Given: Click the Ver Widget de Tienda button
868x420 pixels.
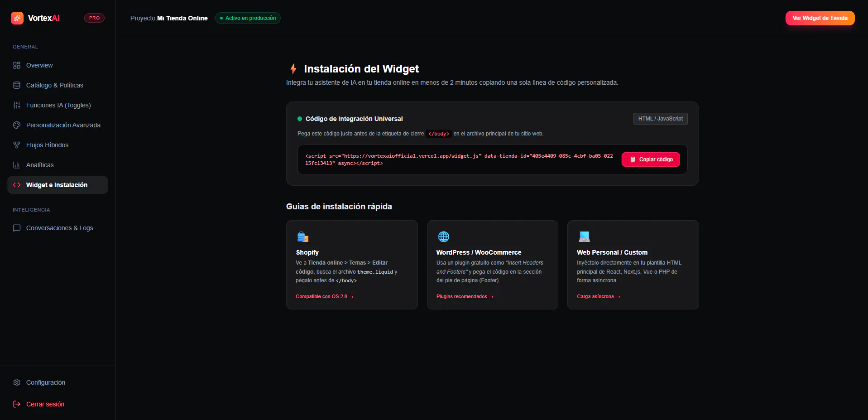Looking at the screenshot, I should click(820, 18).
